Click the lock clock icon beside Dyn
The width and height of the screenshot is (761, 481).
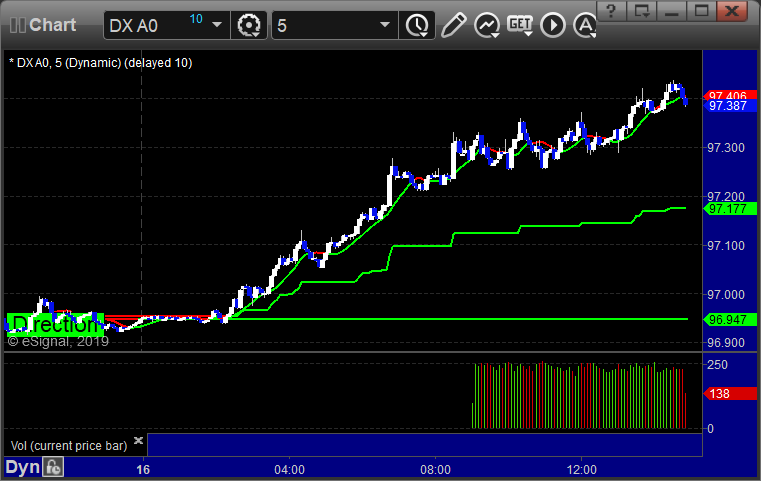[54, 467]
